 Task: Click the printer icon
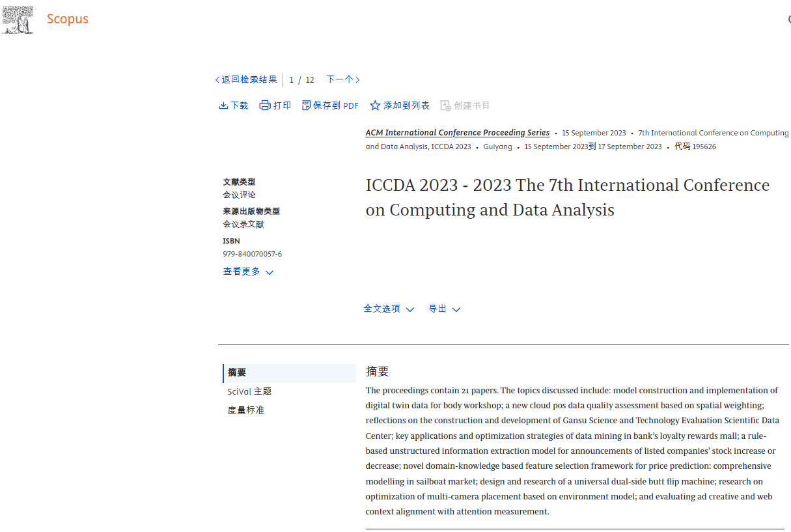tap(265, 105)
